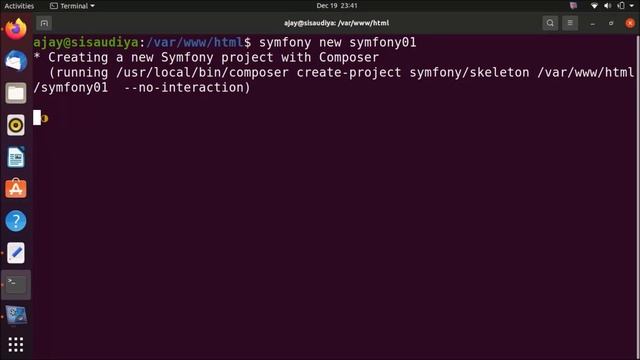Viewport: 640px width, 360px height.
Task: Launch the Text Editor dock icon
Action: click(16, 253)
